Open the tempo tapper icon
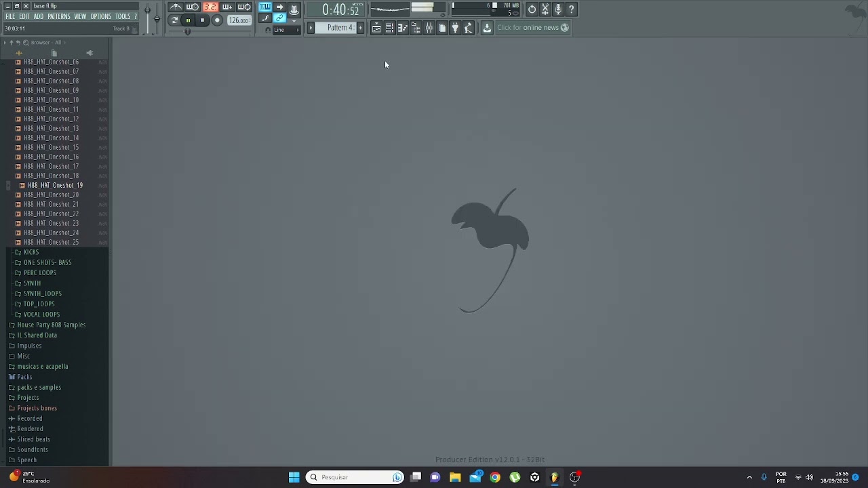The height and width of the screenshot is (488, 868). (468, 28)
